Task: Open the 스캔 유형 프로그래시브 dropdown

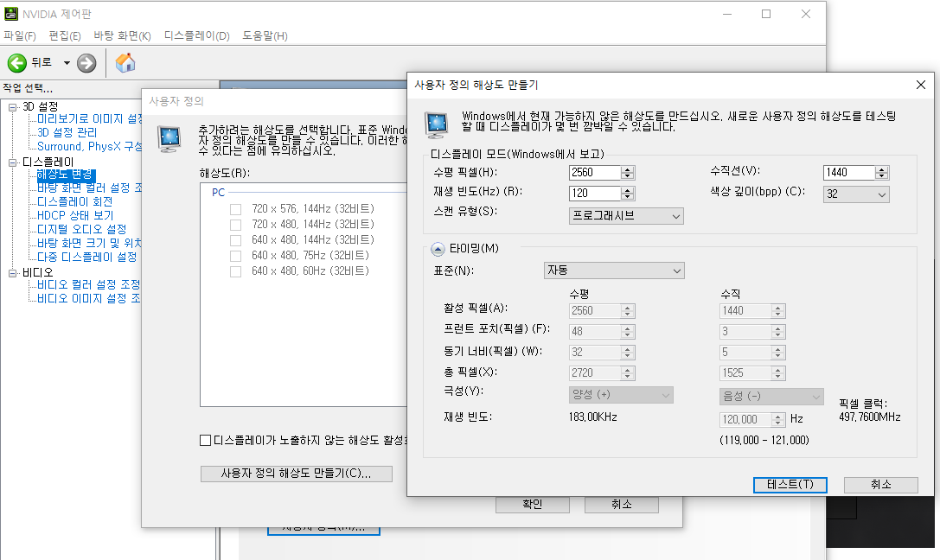Action: [x=626, y=216]
